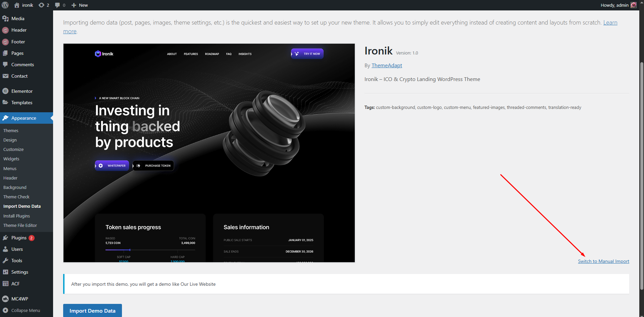Collapse the admin sidebar menu
This screenshot has height=317, width=644.
click(x=26, y=310)
